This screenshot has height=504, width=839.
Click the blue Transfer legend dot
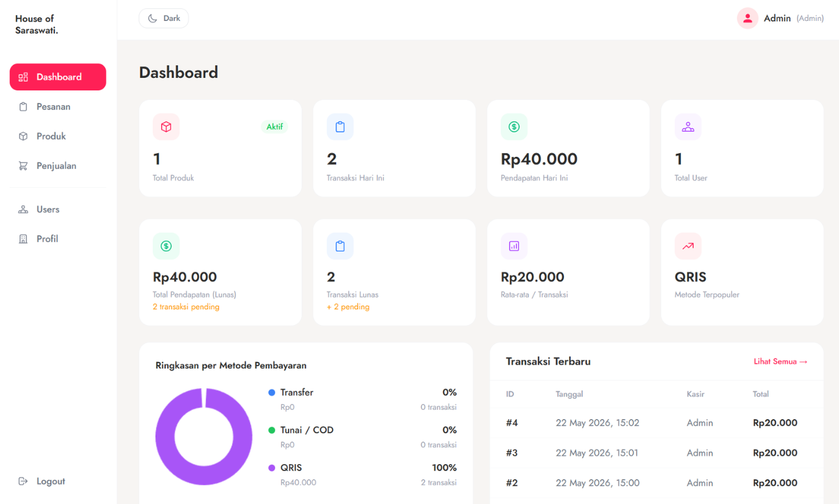272,393
